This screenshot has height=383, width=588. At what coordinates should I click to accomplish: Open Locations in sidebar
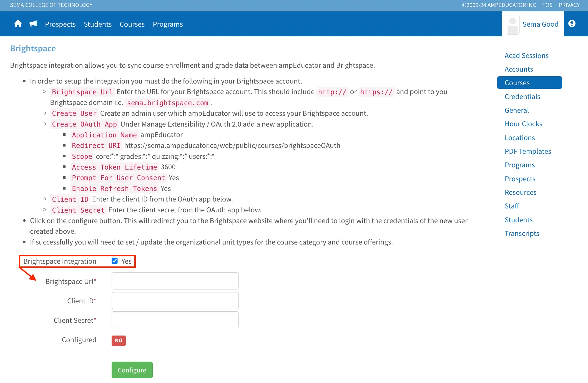click(x=520, y=138)
